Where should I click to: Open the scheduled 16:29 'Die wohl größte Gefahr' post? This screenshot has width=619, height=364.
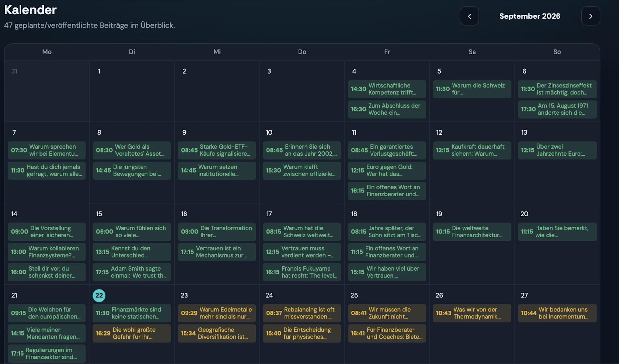coord(132,333)
